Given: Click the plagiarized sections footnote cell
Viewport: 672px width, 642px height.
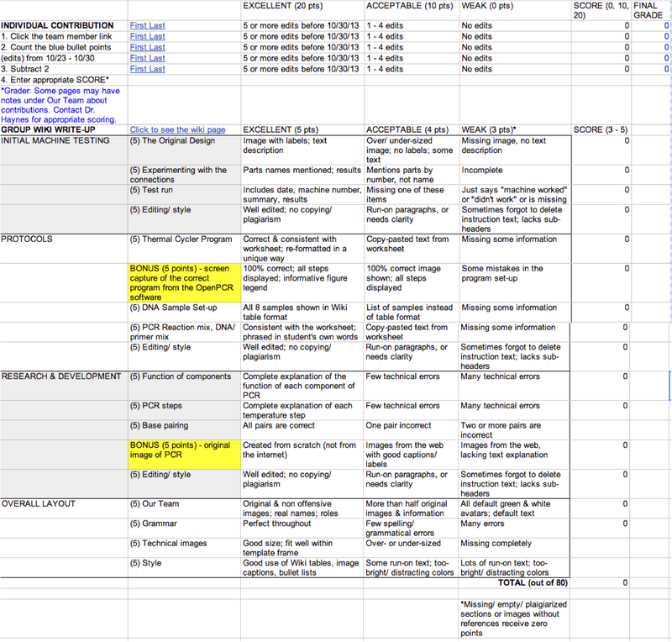Looking at the screenshot, I should coord(512,619).
